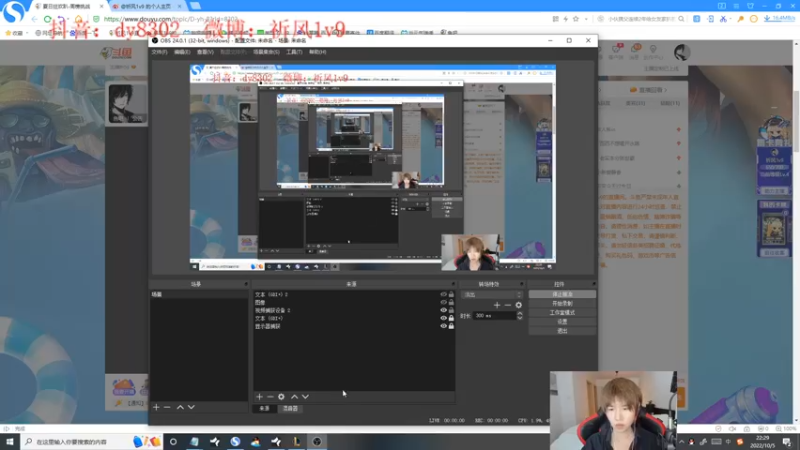Screen dimensions: 800x450
Task: Open the 文件(F) menu in OBS
Action: point(159,52)
